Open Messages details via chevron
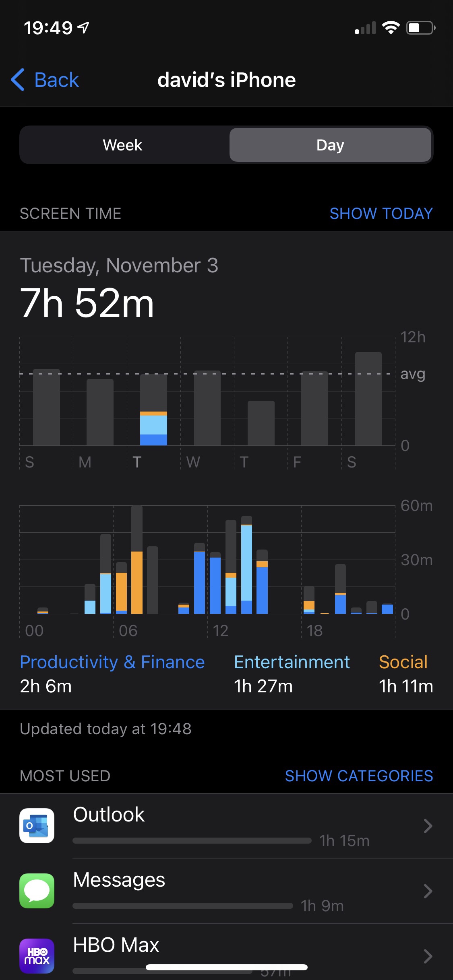 [x=428, y=891]
